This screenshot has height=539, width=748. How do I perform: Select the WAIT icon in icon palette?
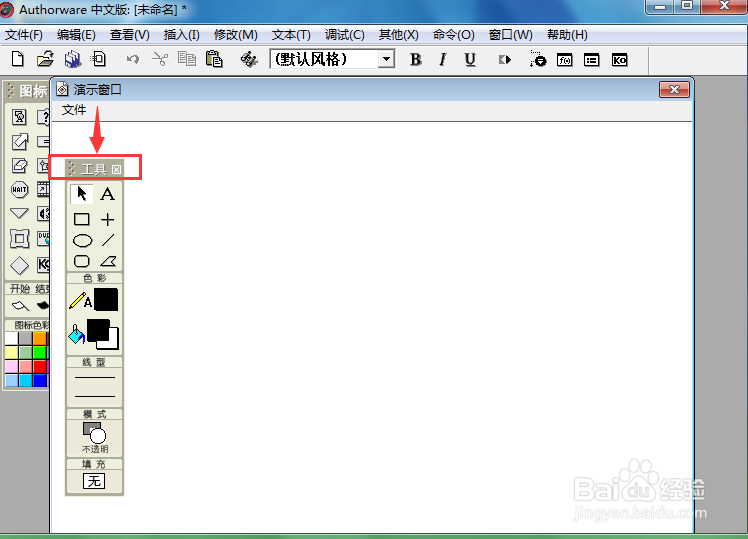(x=20, y=189)
